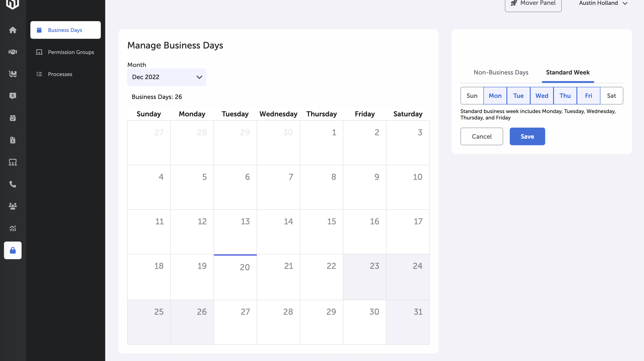Toggle Sun in the standard week

coord(472,96)
